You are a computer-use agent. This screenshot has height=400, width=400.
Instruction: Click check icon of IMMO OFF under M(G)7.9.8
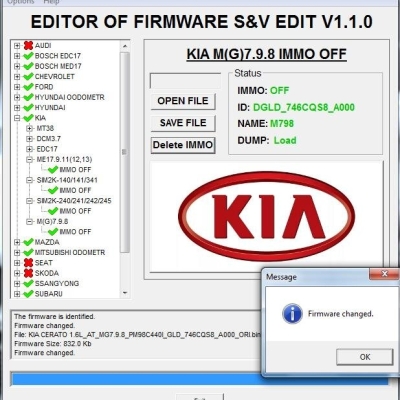[x=53, y=232]
